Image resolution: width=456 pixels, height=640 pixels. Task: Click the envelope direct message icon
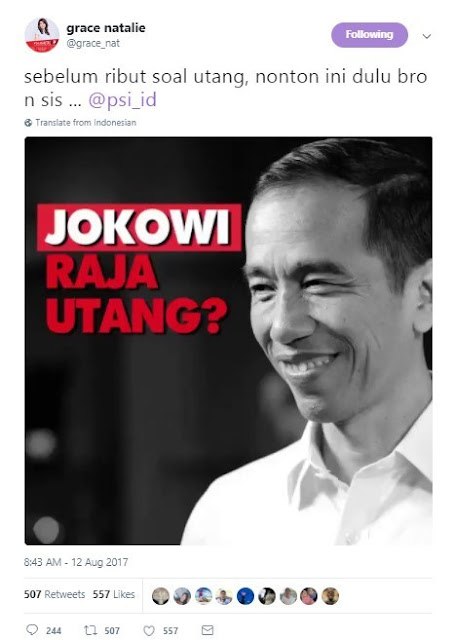(207, 630)
